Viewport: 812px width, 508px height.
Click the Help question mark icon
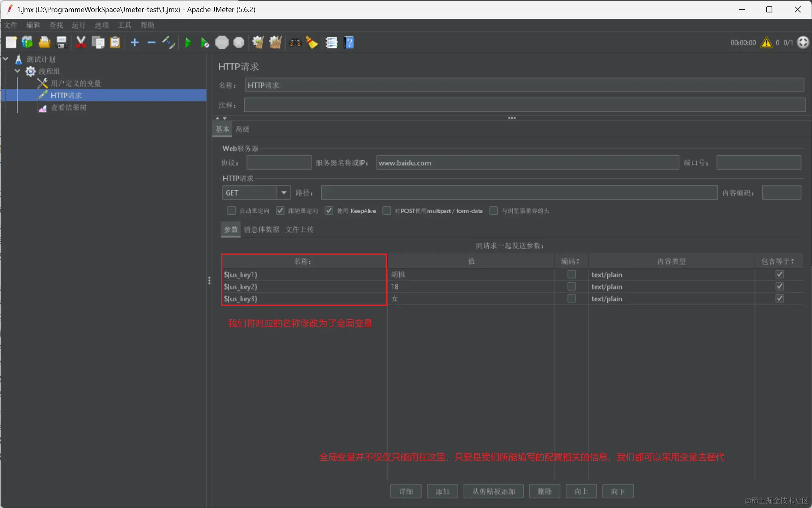point(349,42)
